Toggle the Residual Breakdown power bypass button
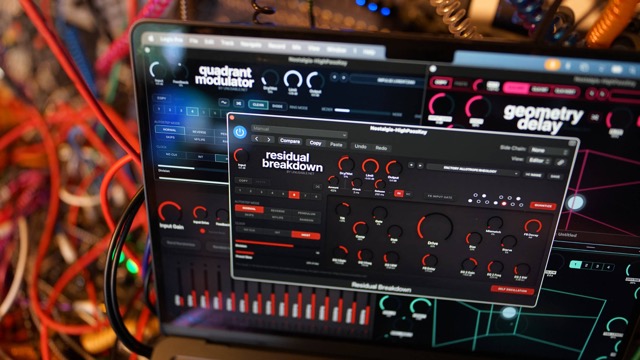 tap(240, 132)
